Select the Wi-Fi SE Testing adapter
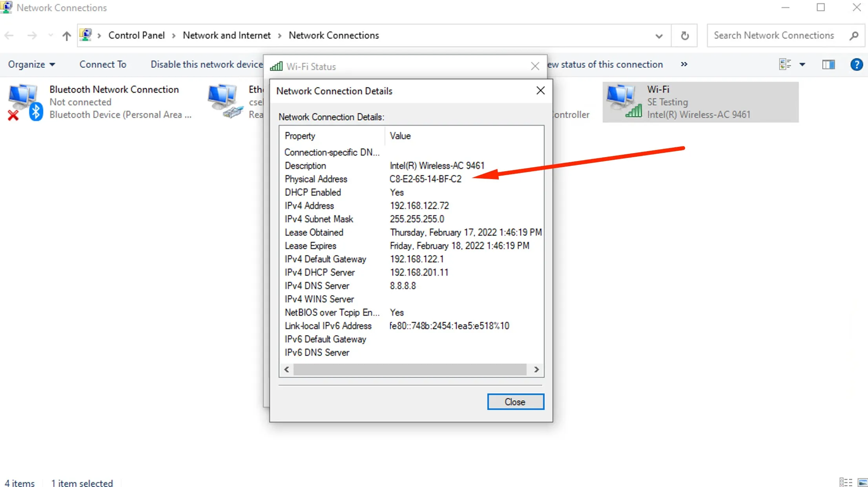This screenshot has width=868, height=487. (x=700, y=102)
